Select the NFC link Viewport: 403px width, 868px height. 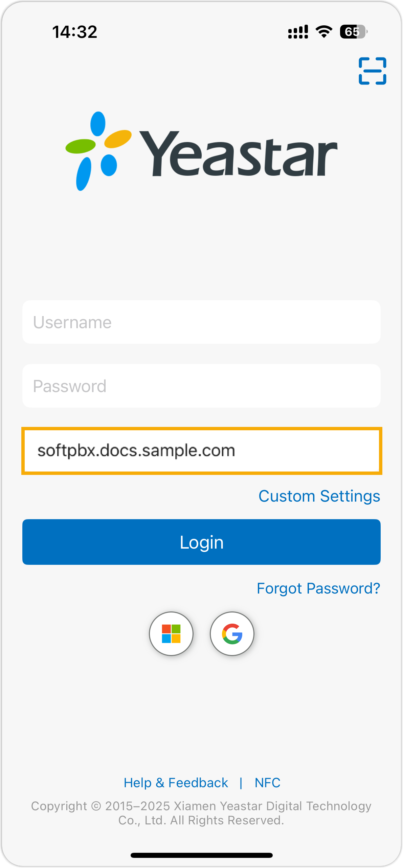[267, 783]
